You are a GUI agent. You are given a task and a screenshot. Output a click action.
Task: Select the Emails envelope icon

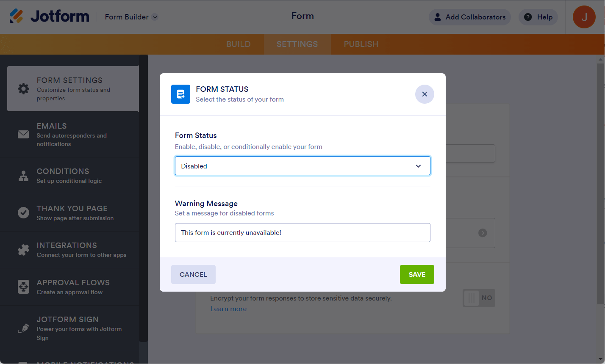pos(23,134)
